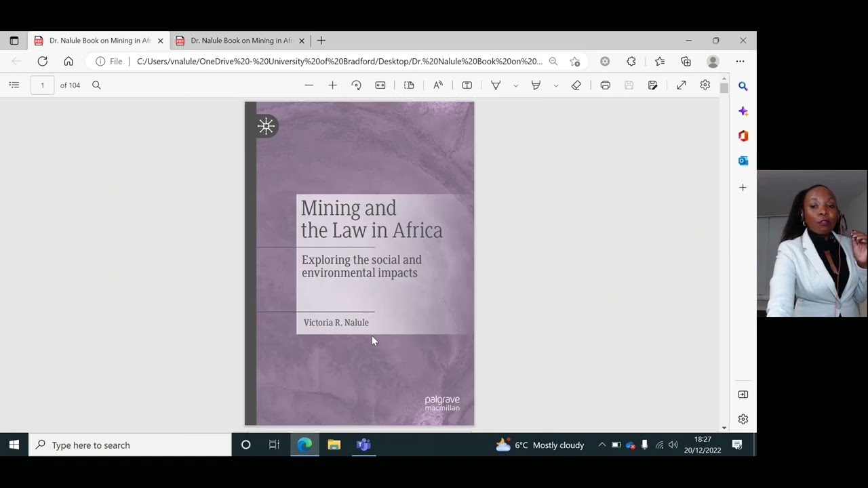Expand Highlight options dropdown

(x=555, y=85)
